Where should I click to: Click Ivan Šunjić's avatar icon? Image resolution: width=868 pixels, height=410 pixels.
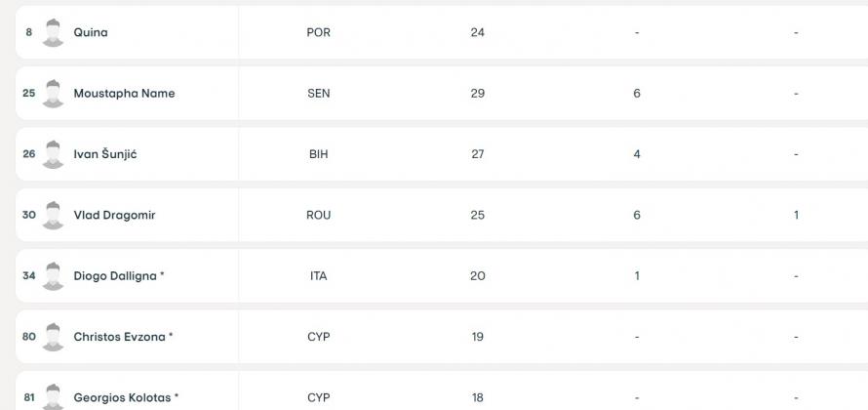click(54, 154)
